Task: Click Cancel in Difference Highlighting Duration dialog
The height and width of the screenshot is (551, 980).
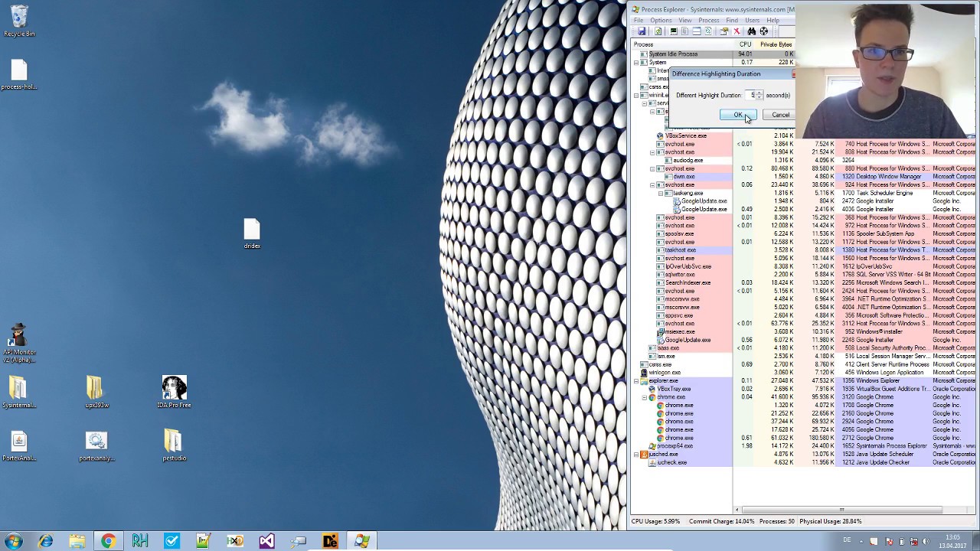Action: tap(780, 115)
